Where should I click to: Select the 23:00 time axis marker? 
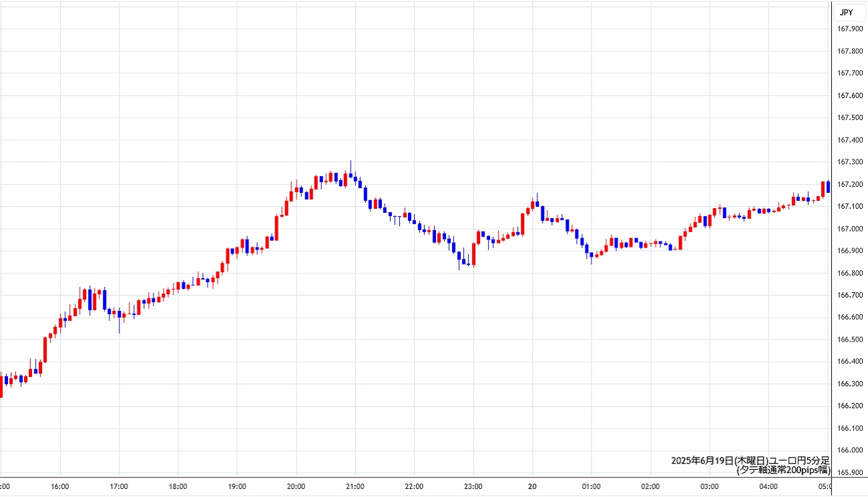click(473, 486)
